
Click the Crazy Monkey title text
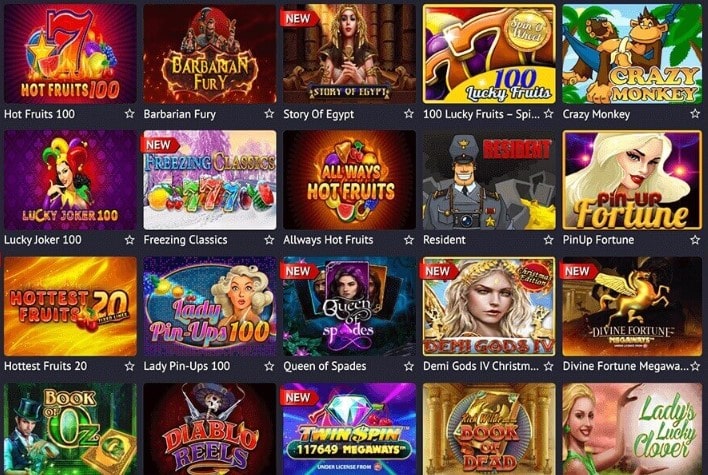pos(596,114)
